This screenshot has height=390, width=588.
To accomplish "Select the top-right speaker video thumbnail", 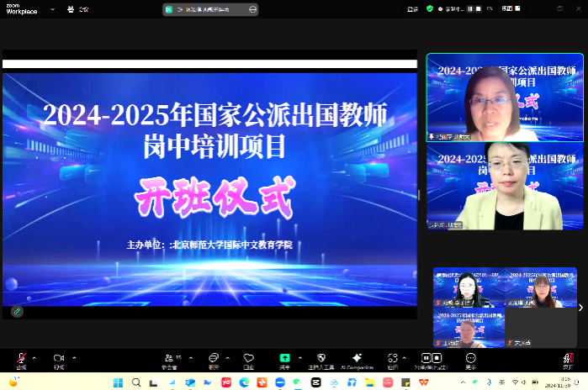I will click(493, 97).
